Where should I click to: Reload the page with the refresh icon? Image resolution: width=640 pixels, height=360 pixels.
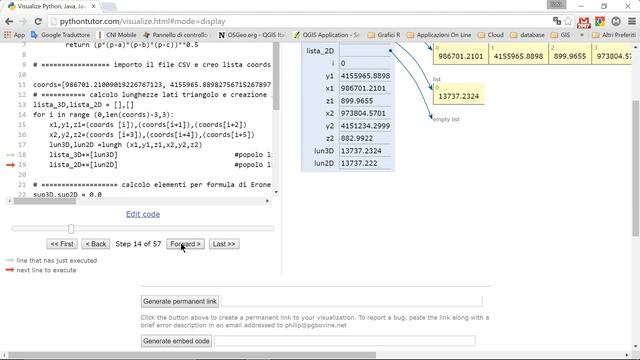coord(38,21)
